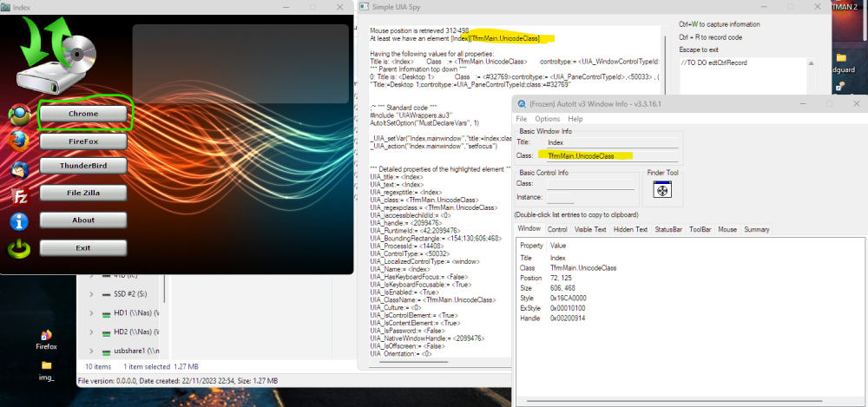Switch to the Window tab

(529, 229)
